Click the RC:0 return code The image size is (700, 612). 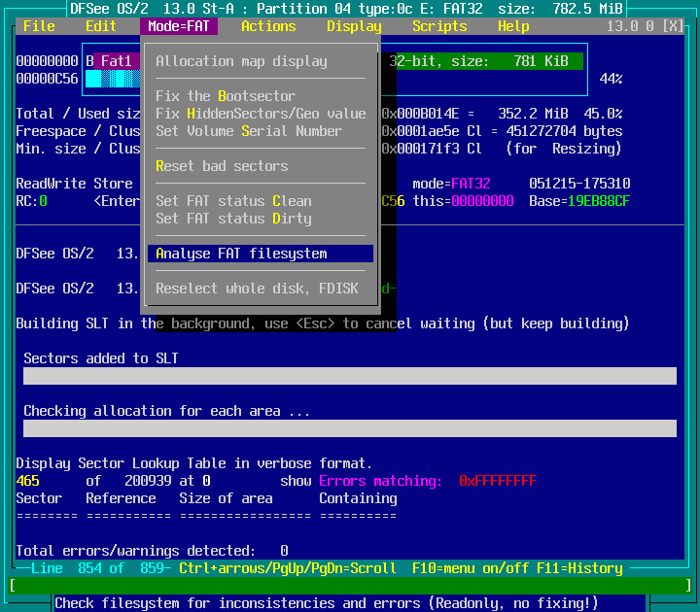[x=31, y=201]
